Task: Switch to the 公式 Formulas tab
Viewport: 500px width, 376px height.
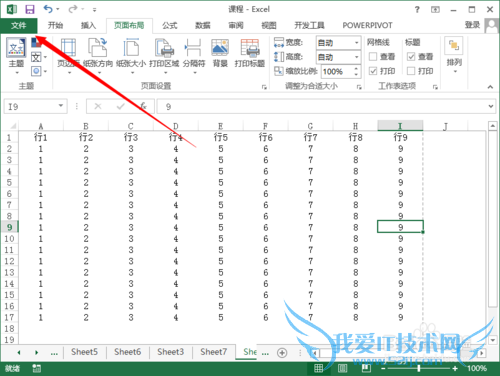Action: (170, 25)
